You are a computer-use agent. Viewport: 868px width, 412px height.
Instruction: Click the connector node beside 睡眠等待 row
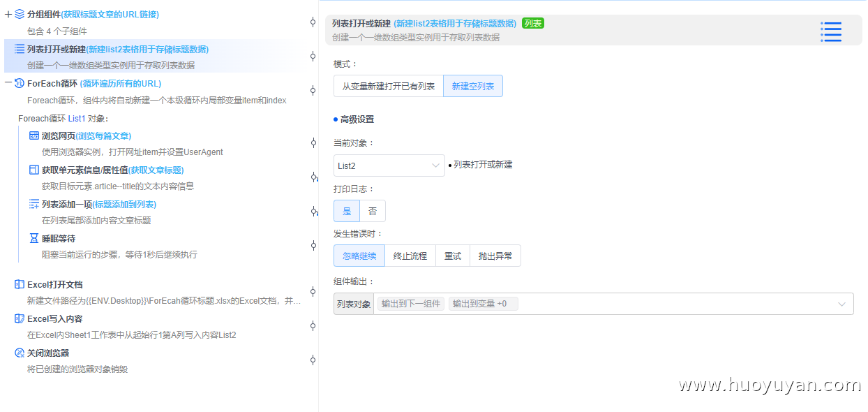(313, 246)
